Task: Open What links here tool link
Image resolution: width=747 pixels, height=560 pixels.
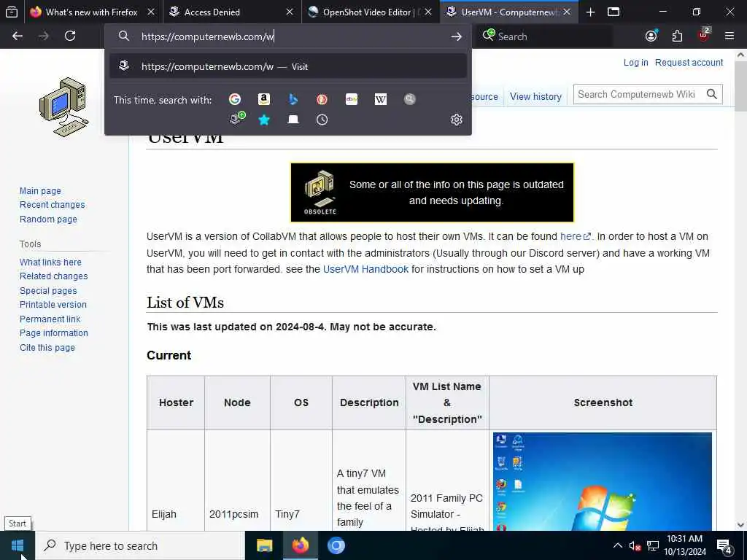Action: (50, 262)
